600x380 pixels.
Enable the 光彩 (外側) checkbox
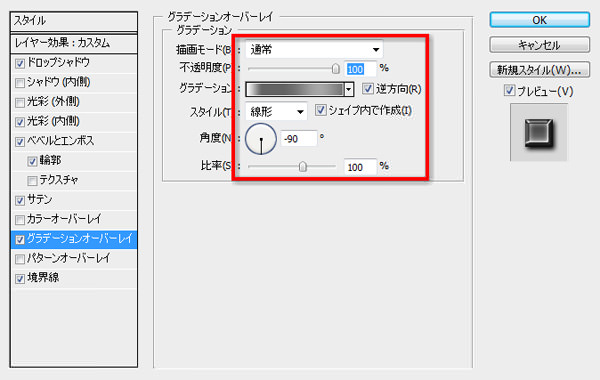[20, 103]
